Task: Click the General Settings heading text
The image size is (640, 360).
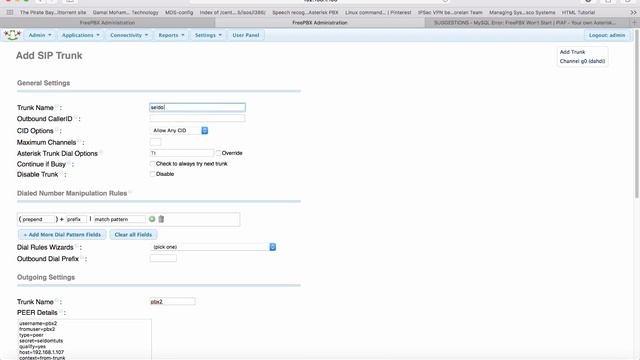Action: coord(43,83)
